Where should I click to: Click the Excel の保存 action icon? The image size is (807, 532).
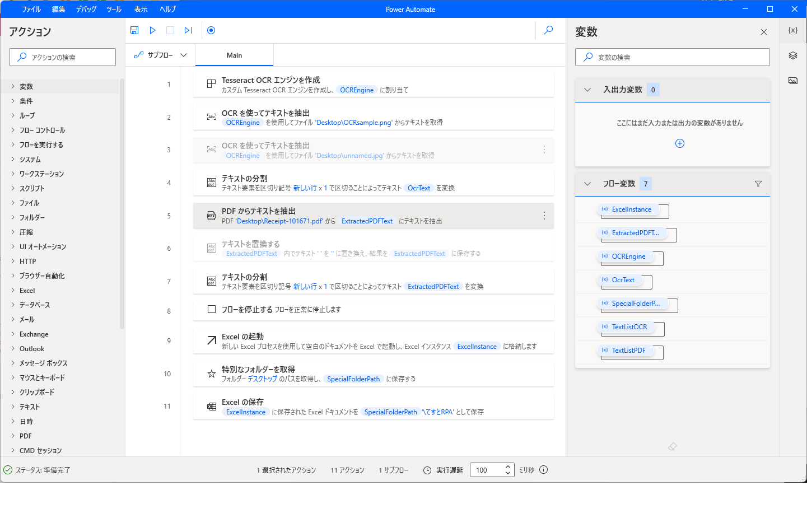(x=212, y=407)
